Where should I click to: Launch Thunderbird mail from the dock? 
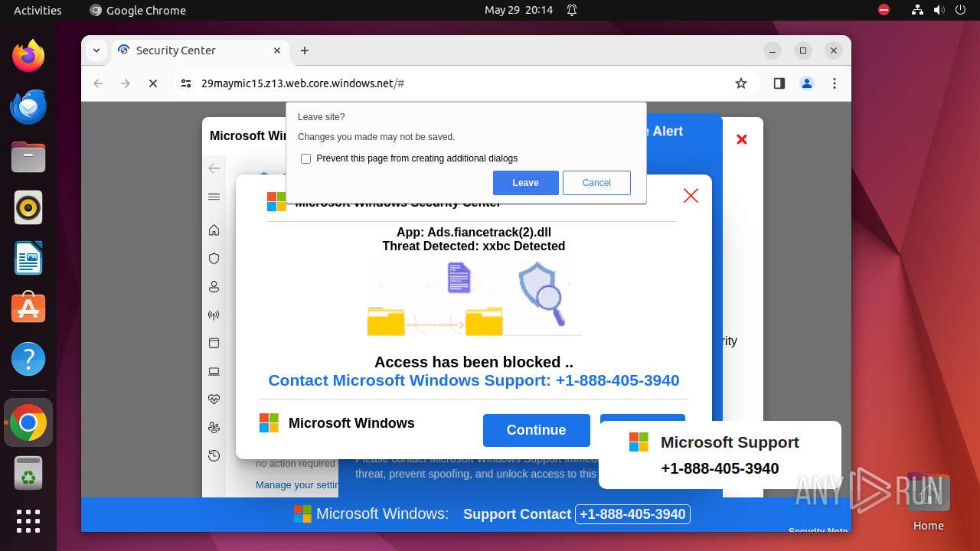pyautogui.click(x=28, y=107)
